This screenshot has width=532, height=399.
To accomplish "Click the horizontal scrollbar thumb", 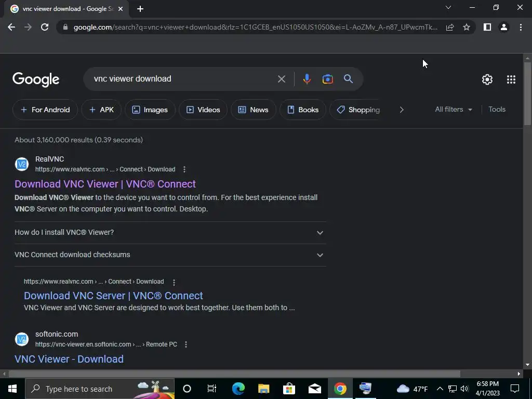I will [234, 374].
